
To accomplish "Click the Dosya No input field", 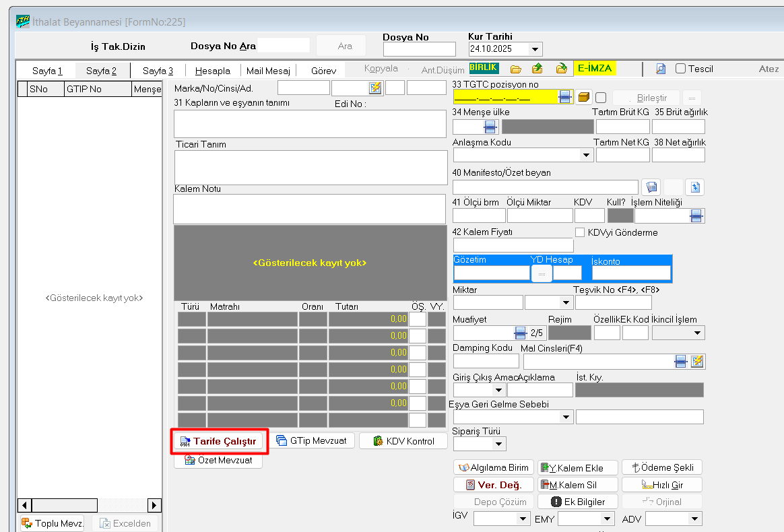I will [419, 49].
